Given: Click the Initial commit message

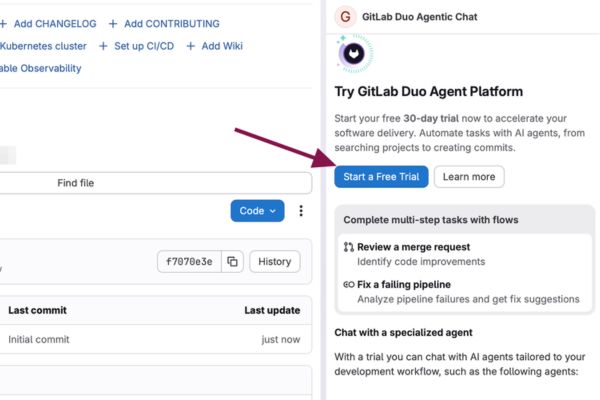Looking at the screenshot, I should tap(39, 339).
